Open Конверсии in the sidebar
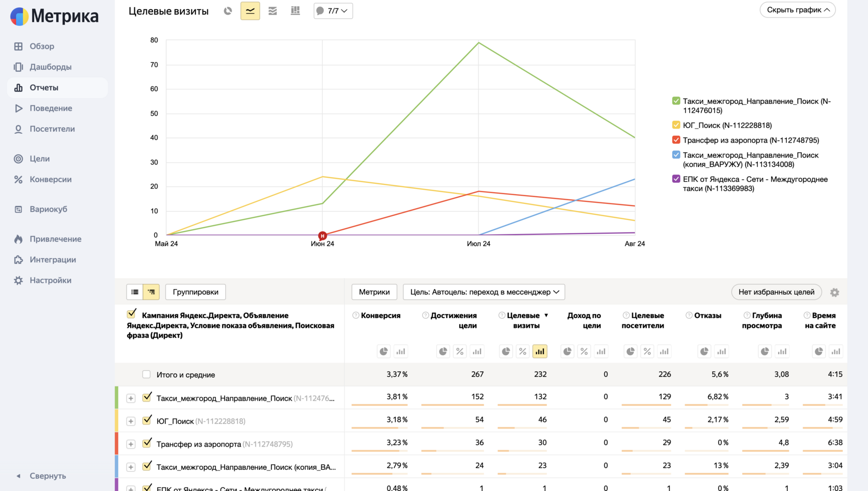 point(43,180)
